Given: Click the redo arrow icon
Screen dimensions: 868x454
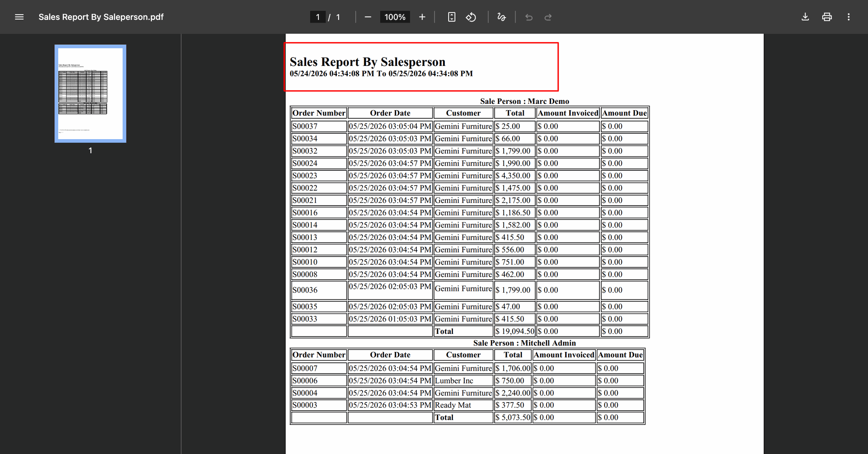Looking at the screenshot, I should point(548,17).
